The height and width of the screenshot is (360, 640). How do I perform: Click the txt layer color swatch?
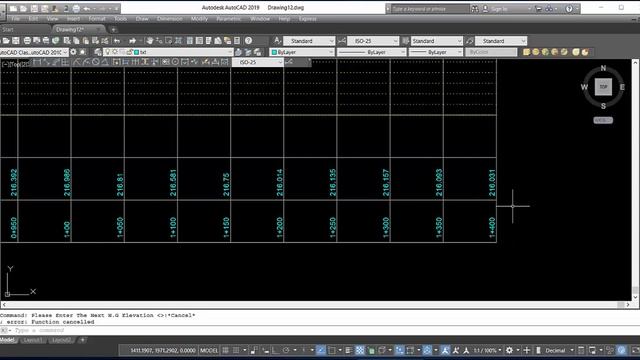[x=136, y=52]
